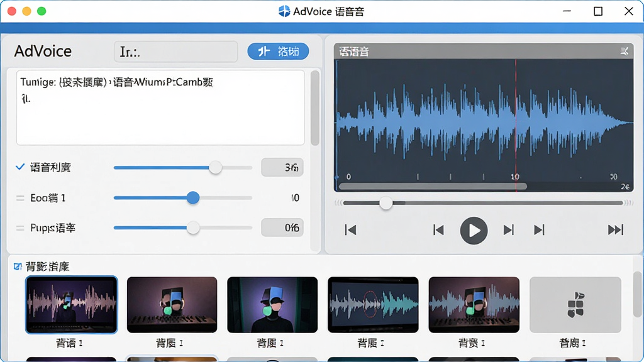Click the blue generate button beside input
This screenshot has height=362, width=644.
click(278, 52)
